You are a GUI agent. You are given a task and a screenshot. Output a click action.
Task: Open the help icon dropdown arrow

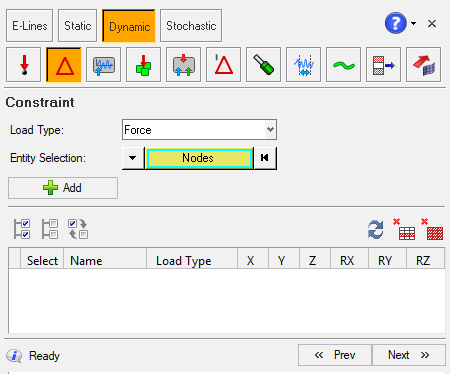413,23
